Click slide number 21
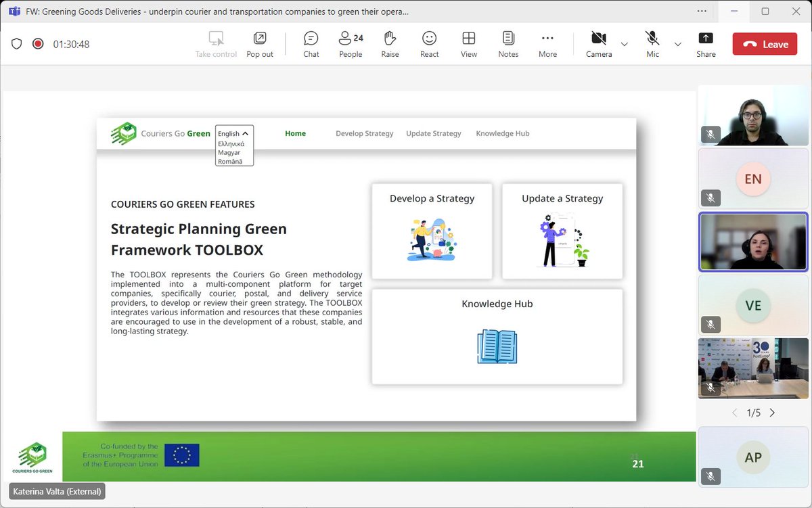 click(x=637, y=464)
